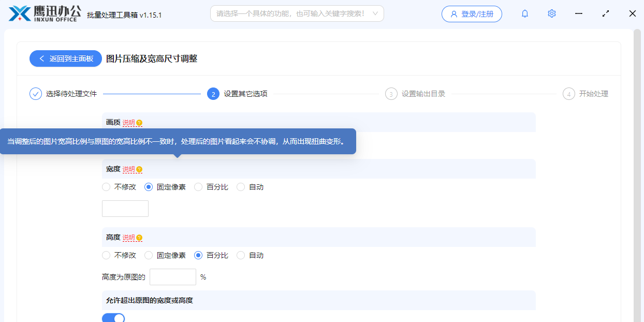
Task: Click the height percentage input field
Action: tap(173, 277)
